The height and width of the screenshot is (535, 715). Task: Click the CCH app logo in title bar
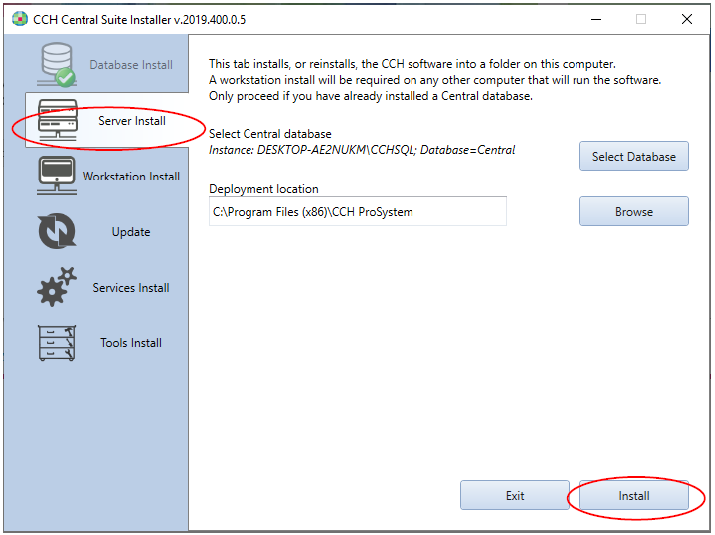[20, 19]
